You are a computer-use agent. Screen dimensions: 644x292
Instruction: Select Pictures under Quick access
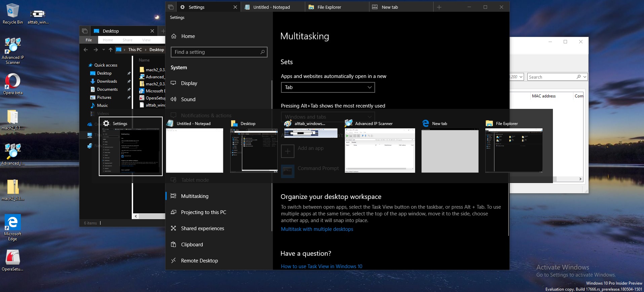coord(104,97)
